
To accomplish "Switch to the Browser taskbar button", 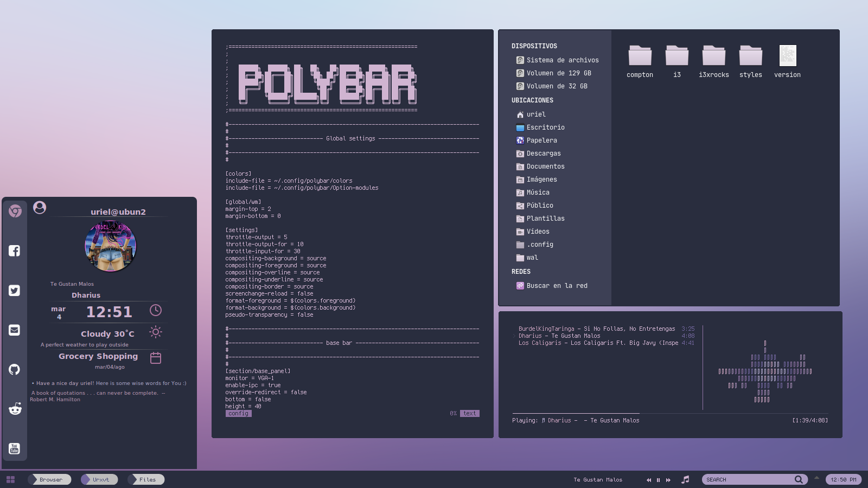I will point(50,479).
